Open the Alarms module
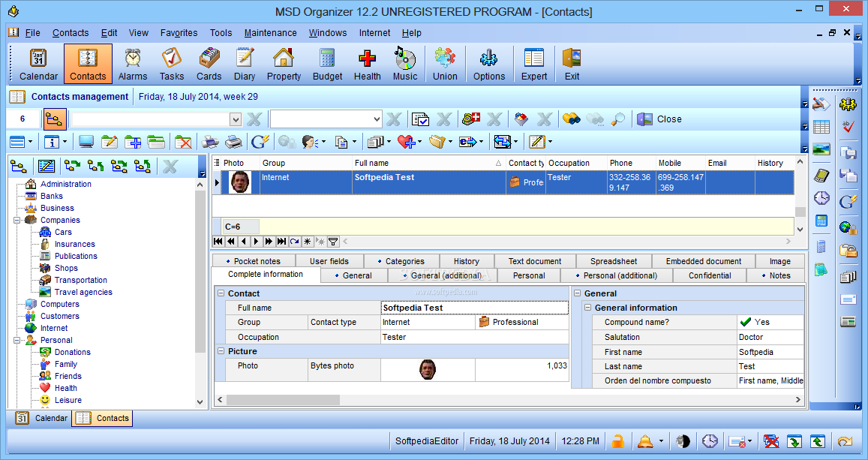Viewport: 868px width, 460px height. 133,65
